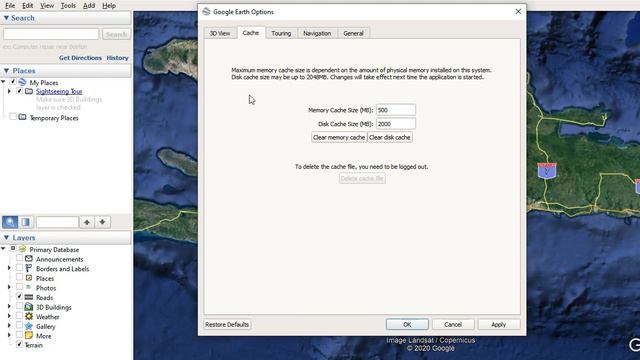Enable the Weather layer checkbox
Screen dimensions: 640x360
(19, 316)
